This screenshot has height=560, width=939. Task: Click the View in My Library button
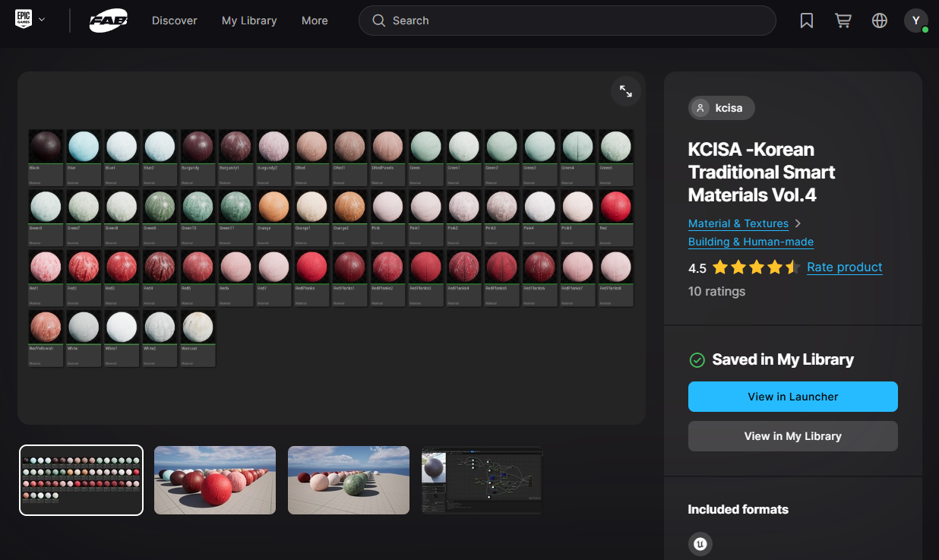(793, 436)
